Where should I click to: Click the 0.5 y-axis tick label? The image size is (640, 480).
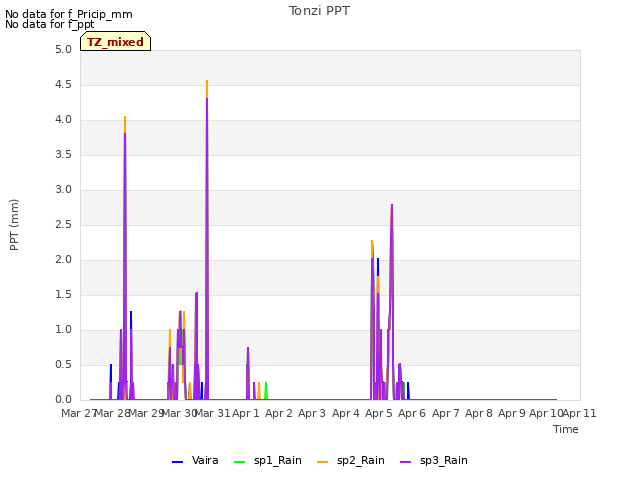point(63,364)
